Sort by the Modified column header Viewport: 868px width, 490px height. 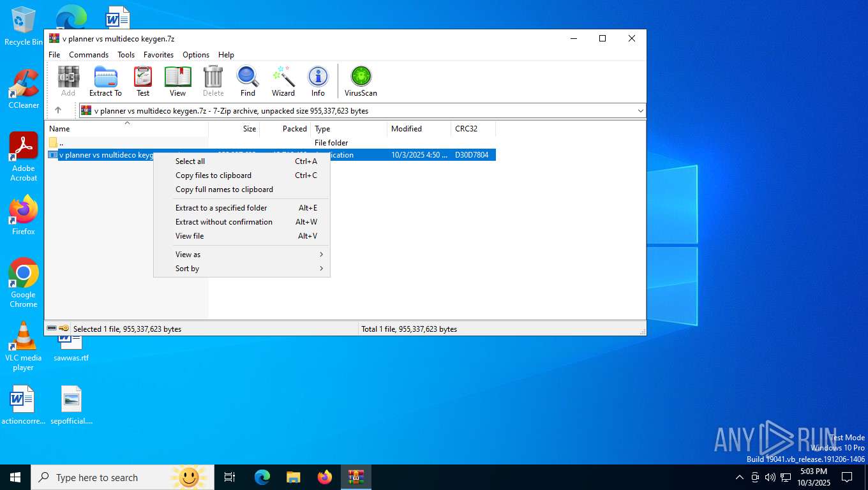[419, 129]
